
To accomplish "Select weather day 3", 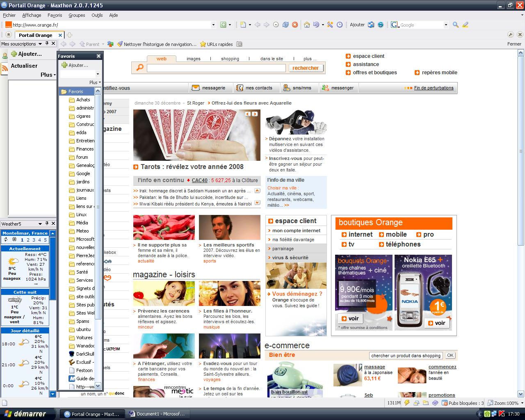I will click(34, 240).
